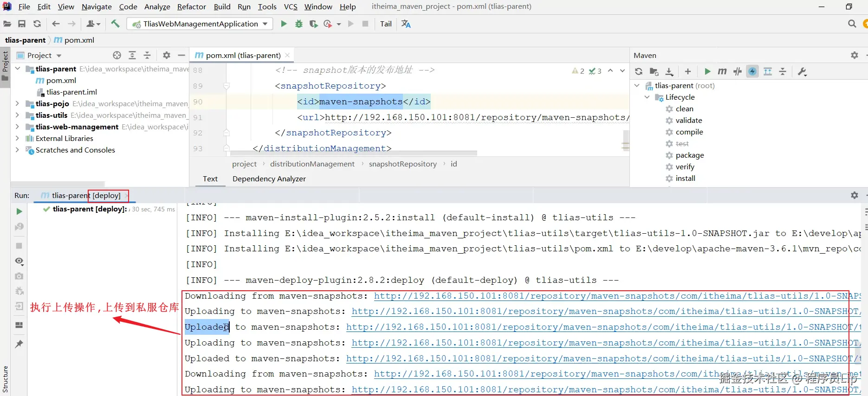
Task: Open the first Downloading from maven-snapshots URL link
Action: 617,296
